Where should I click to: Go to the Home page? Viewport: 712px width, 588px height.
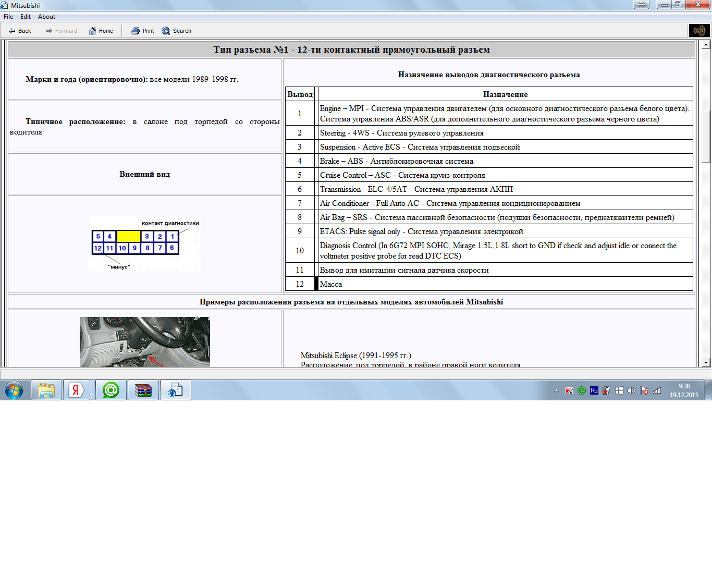[101, 31]
